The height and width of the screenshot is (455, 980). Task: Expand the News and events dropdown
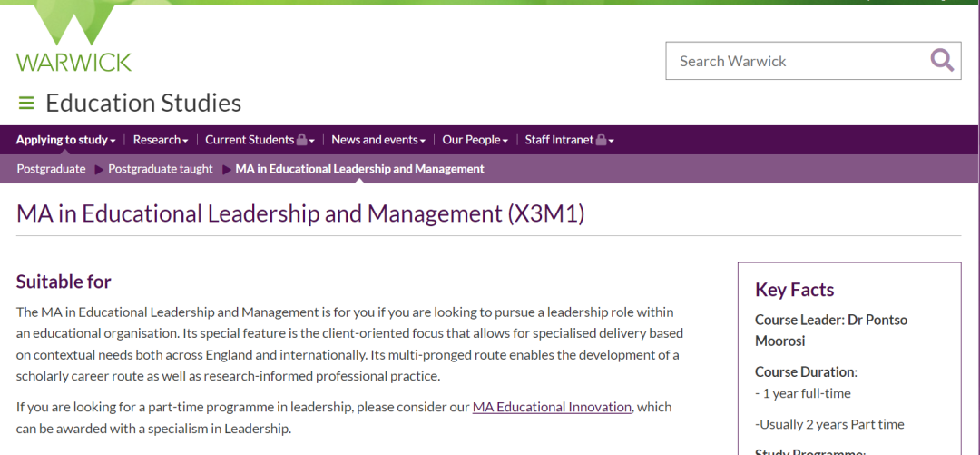(x=377, y=140)
